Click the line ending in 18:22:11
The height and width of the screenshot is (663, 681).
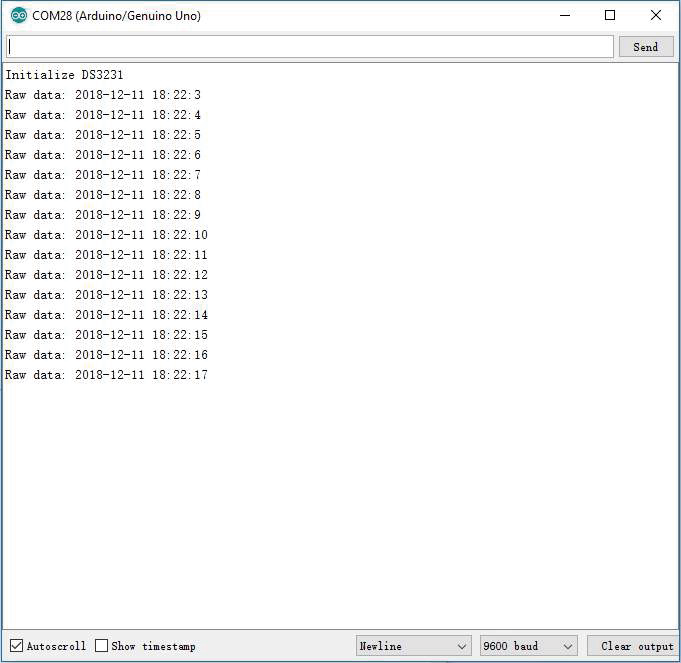pyautogui.click(x=106, y=254)
